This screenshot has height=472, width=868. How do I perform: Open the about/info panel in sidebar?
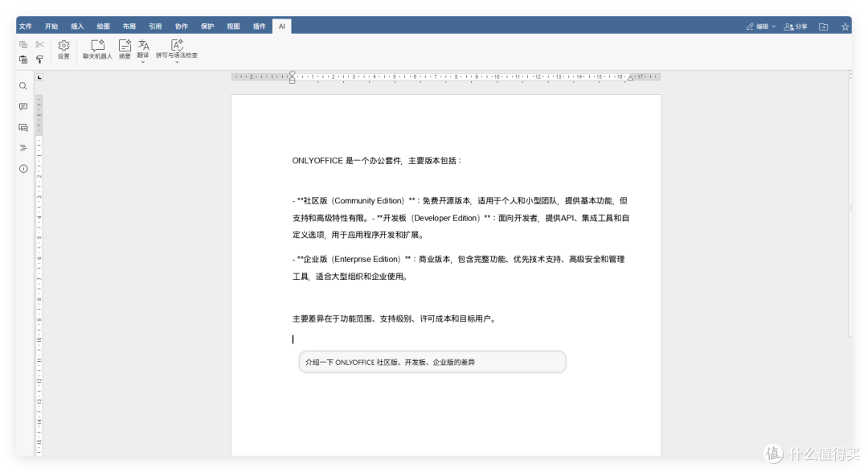(x=23, y=168)
